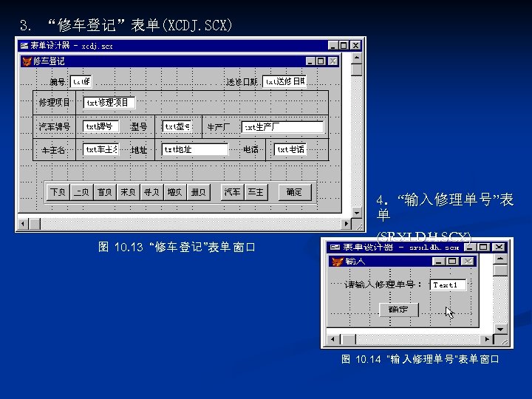Select the txt车主名 text box
Image resolution: width=532 pixels, height=399 pixels.
[100, 149]
